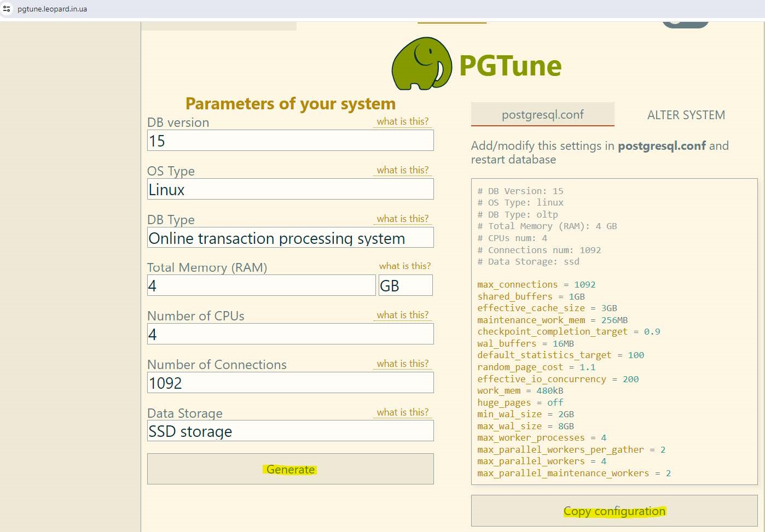Image resolution: width=765 pixels, height=532 pixels.
Task: Click the 'maintenance_work_mem = 256MB' line
Action: click(x=553, y=320)
